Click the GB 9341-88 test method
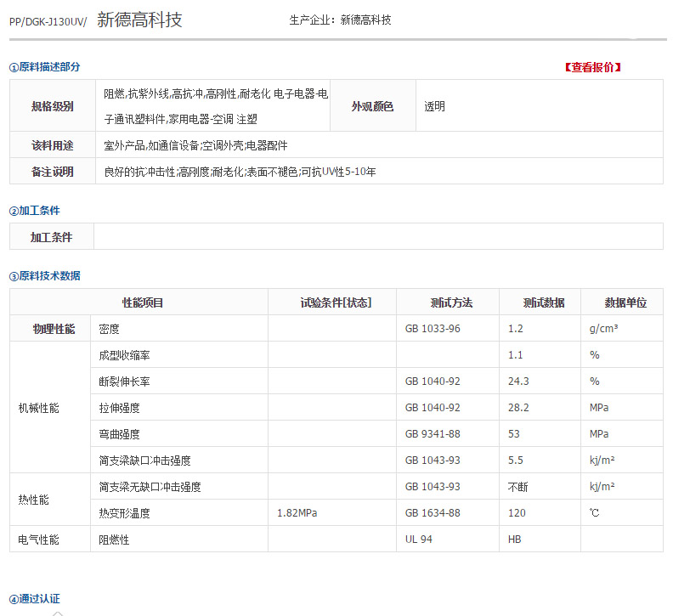Screen dimensions: 673x616 point(433,434)
